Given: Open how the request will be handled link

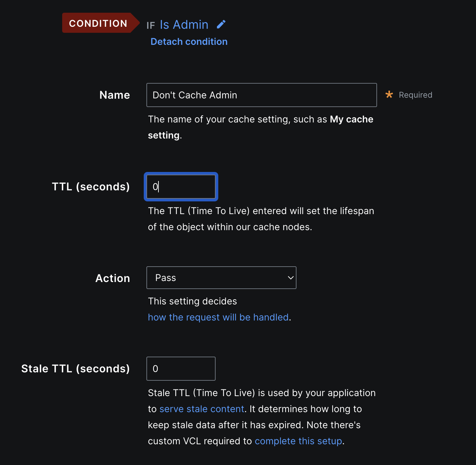Looking at the screenshot, I should [218, 317].
